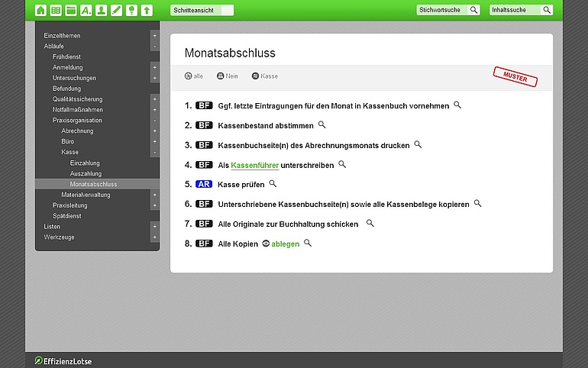Open Befundung in the sidebar

66,89
